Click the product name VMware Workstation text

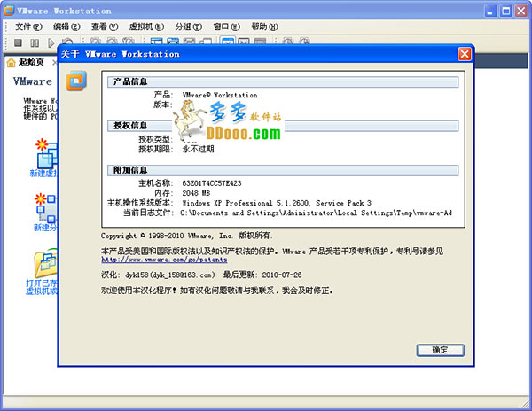coord(220,95)
